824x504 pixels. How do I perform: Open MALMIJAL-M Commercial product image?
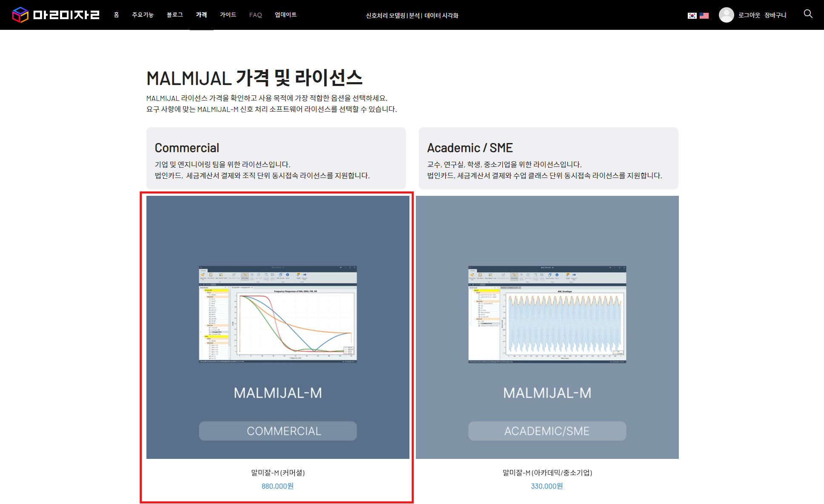pos(278,327)
